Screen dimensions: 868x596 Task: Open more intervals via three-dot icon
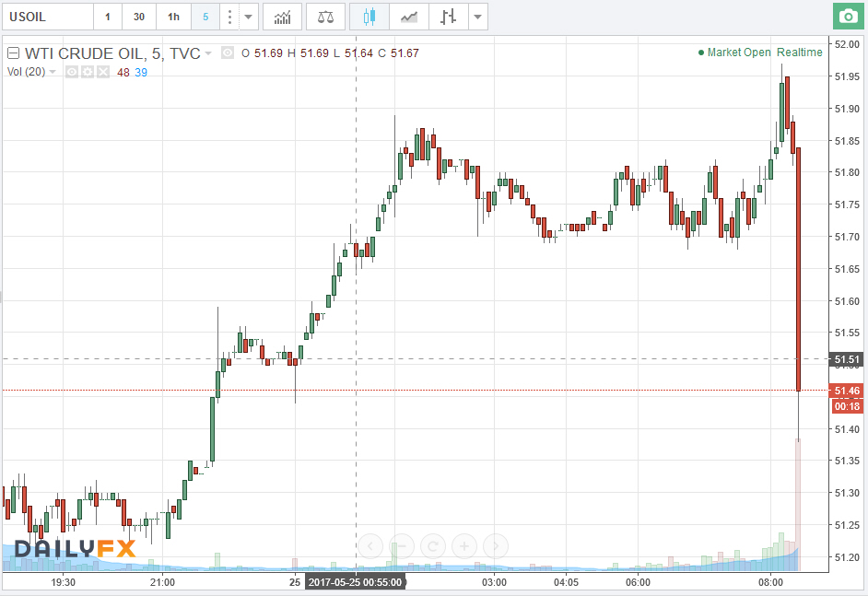(x=229, y=17)
